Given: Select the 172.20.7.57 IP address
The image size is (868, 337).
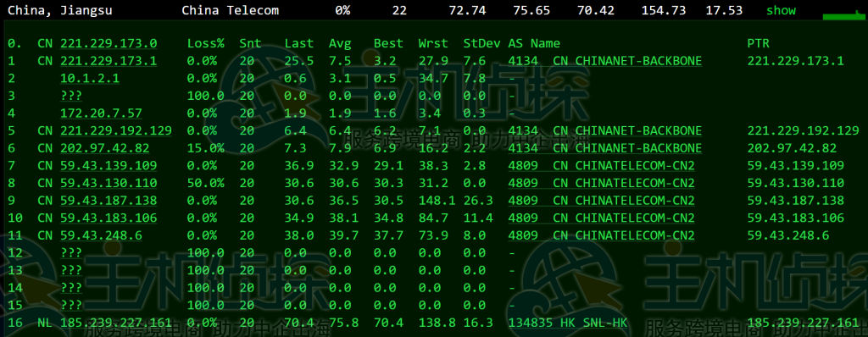Looking at the screenshot, I should [101, 113].
